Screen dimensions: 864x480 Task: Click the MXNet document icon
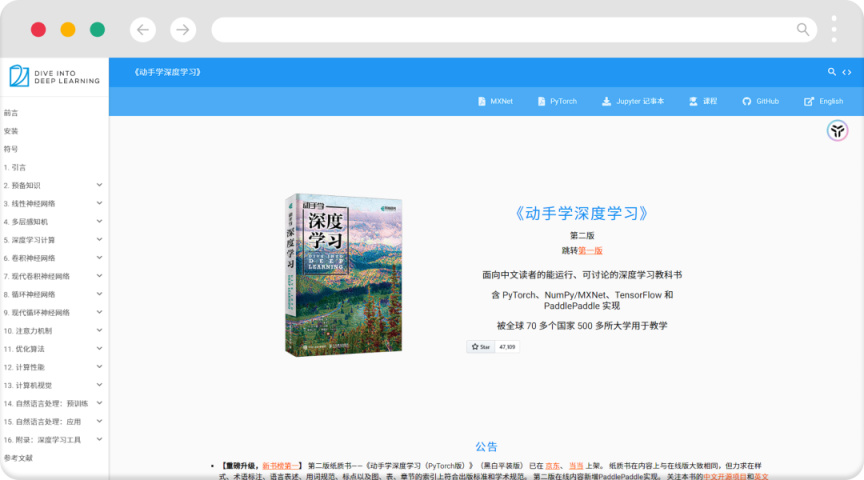482,101
